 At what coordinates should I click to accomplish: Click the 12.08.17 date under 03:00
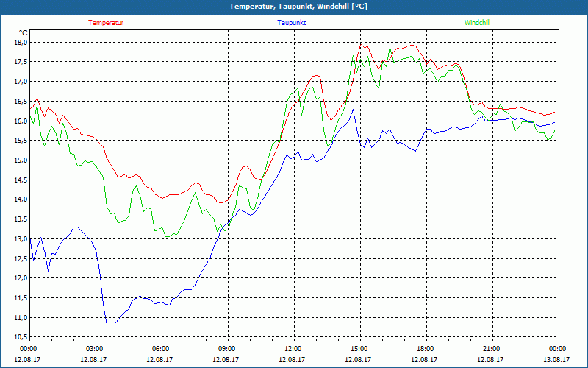point(93,359)
